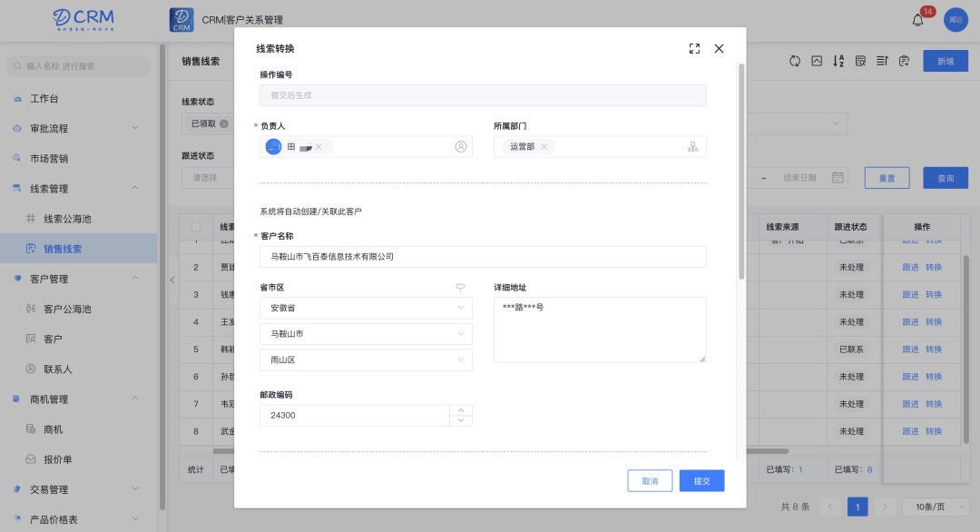Screen dimensions: 980x532
Task: Open the department tree icon in 所属部门 field
Action: [x=693, y=147]
